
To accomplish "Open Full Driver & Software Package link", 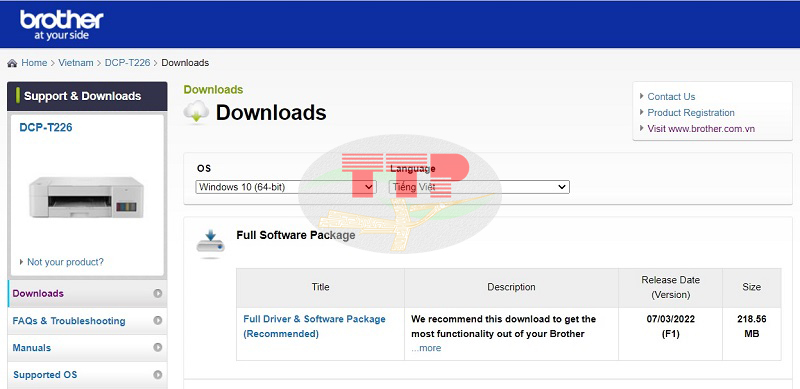I will point(314,326).
